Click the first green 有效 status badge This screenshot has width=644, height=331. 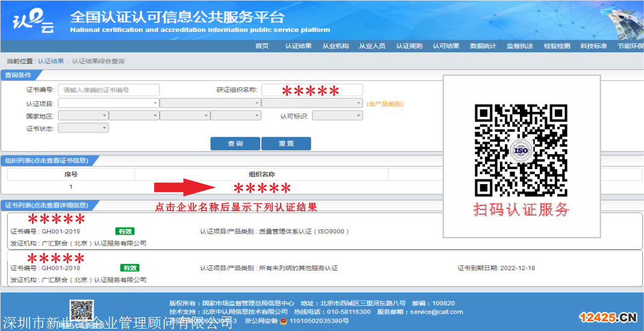125,231
